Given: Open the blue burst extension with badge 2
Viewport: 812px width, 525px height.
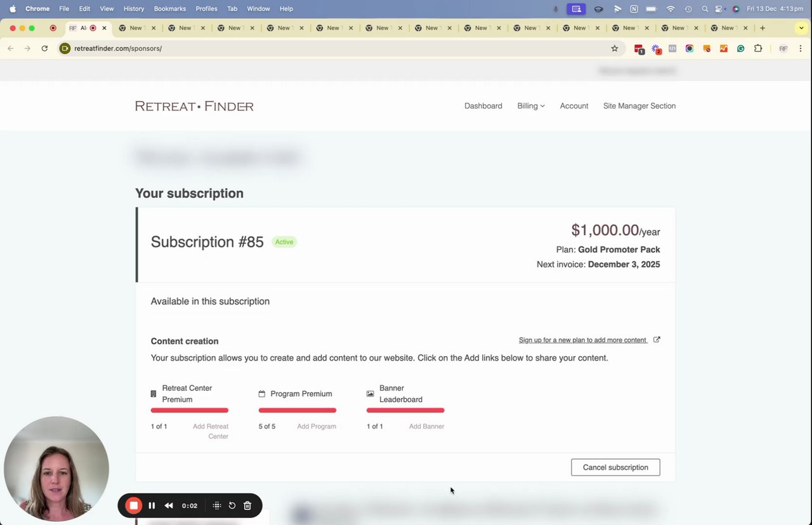Looking at the screenshot, I should tap(656, 49).
